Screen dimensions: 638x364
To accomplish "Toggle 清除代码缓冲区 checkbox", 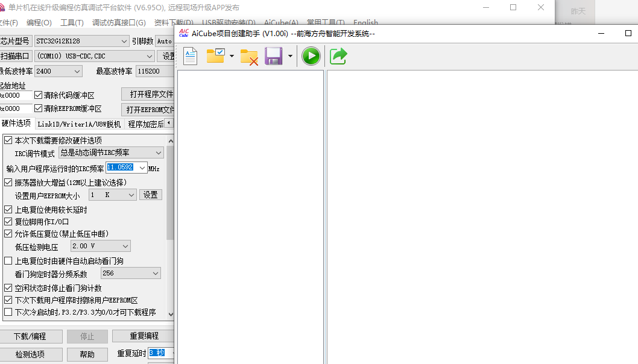I will pos(38,95).
